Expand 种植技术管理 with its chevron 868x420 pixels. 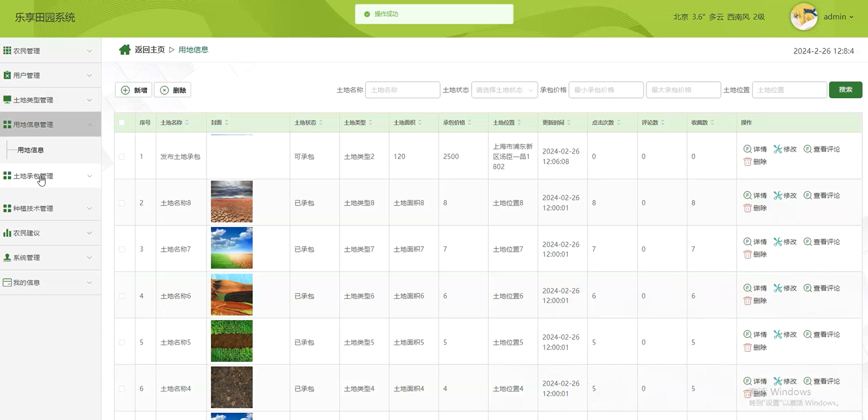point(90,208)
